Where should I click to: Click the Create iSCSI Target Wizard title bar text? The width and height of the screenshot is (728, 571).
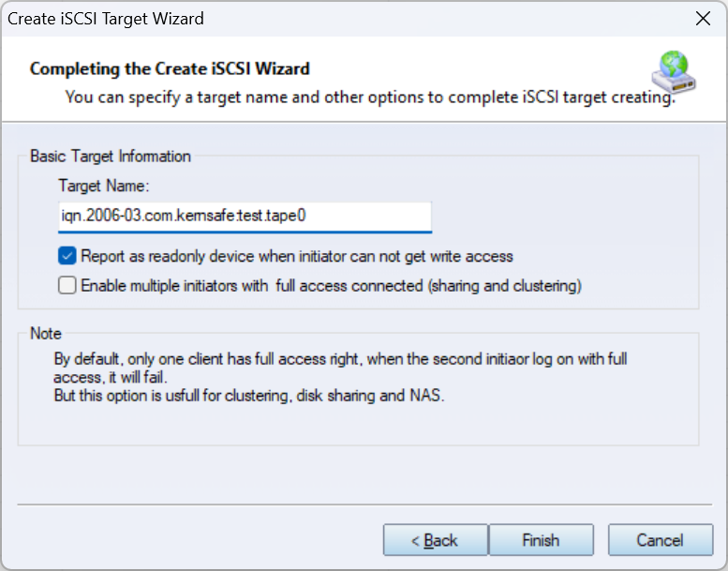tap(106, 19)
